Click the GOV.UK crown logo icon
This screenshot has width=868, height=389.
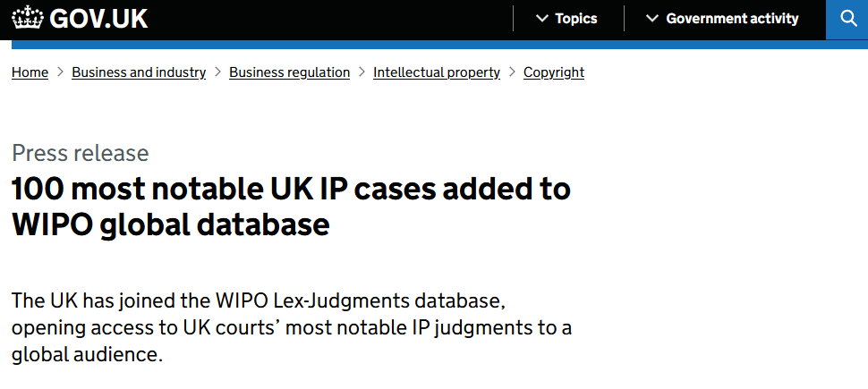tap(28, 19)
